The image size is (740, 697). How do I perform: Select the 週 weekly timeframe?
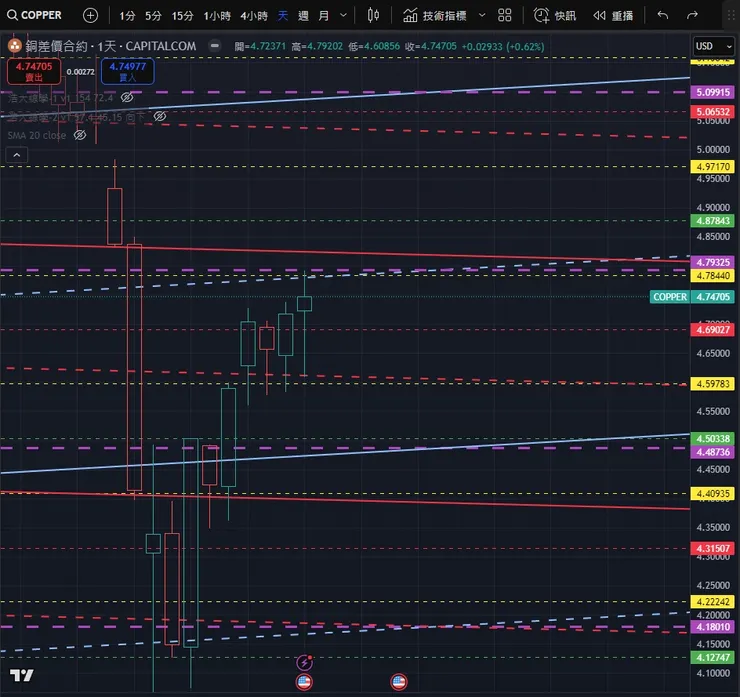click(303, 16)
